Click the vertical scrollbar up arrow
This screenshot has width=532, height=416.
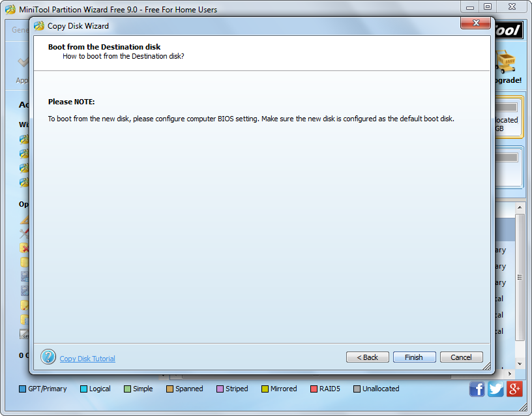click(520, 207)
